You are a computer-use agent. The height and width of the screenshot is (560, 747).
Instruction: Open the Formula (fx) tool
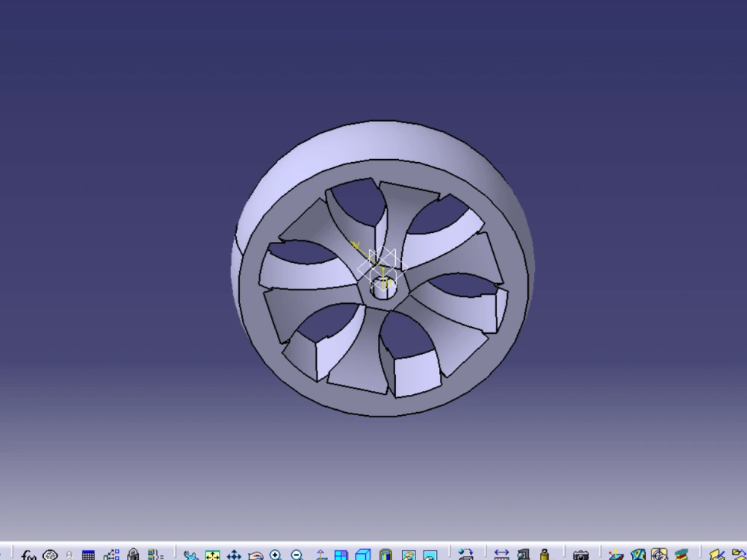(x=28, y=555)
